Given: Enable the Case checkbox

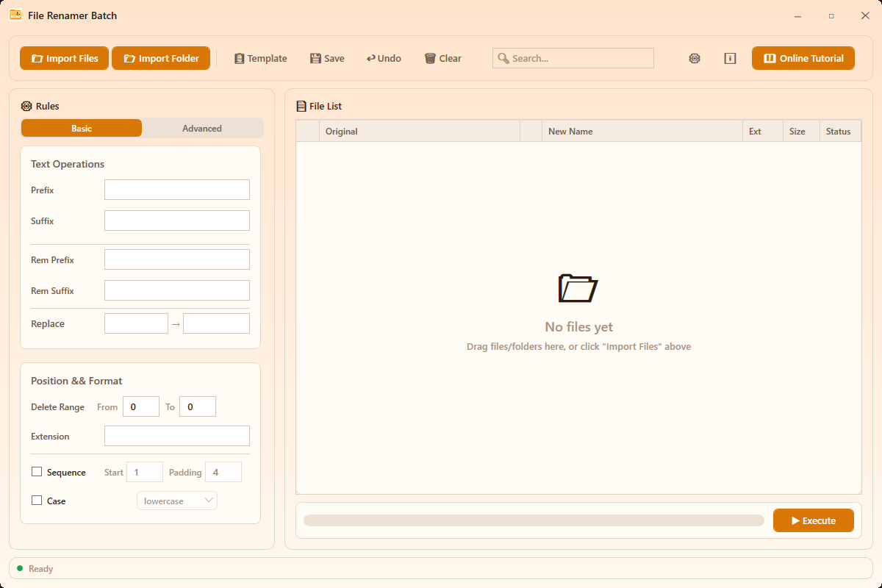Looking at the screenshot, I should coord(37,501).
